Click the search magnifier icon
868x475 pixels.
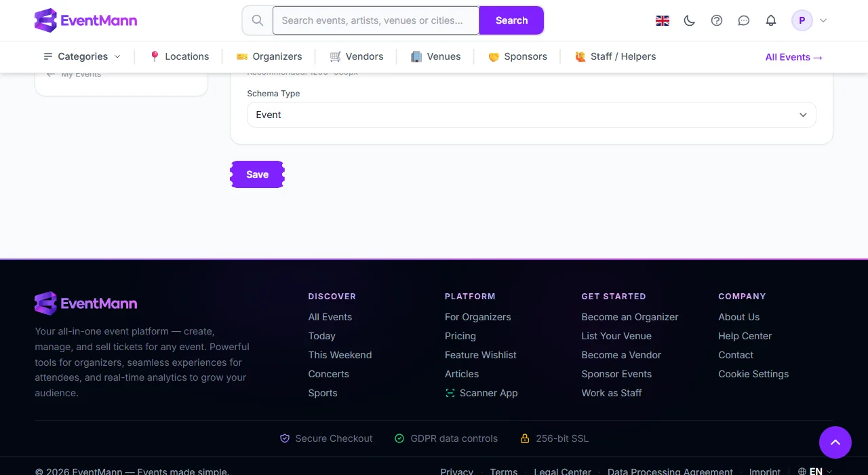(258, 20)
